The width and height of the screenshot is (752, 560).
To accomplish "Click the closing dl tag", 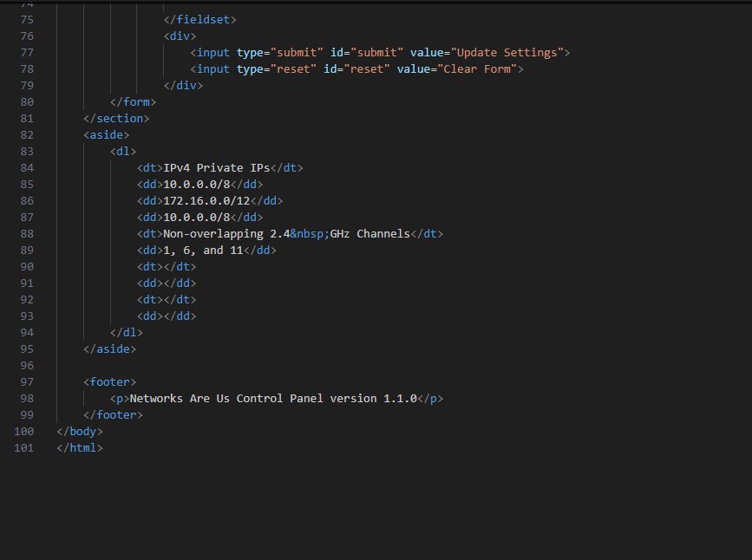I will click(127, 333).
